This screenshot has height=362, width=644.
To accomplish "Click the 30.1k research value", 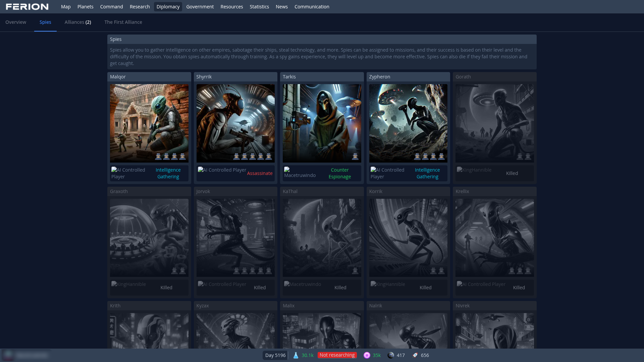I will point(308,355).
